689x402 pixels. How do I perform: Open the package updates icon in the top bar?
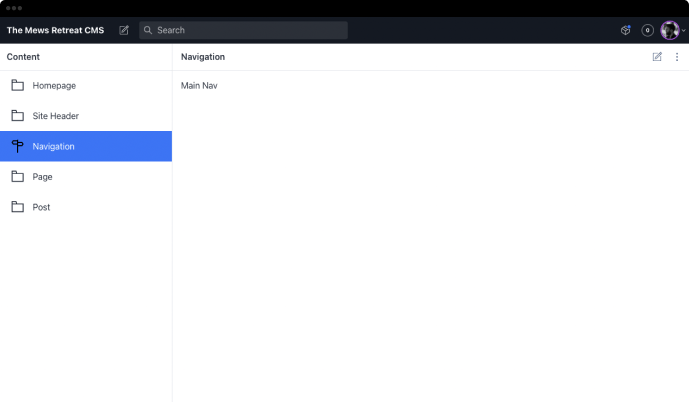pos(626,30)
